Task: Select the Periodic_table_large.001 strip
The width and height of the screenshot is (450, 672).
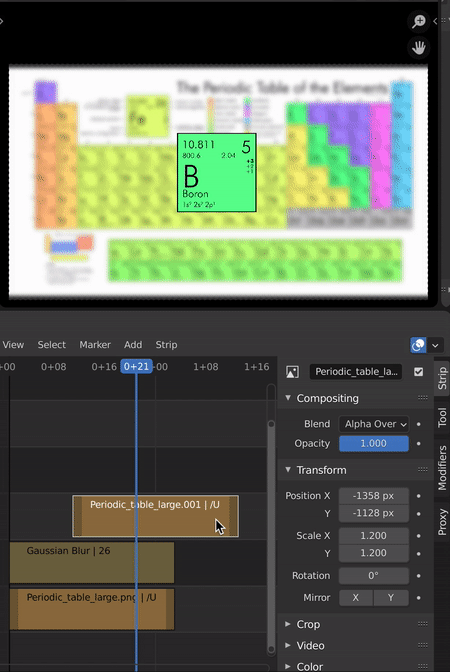Action: pos(156,516)
